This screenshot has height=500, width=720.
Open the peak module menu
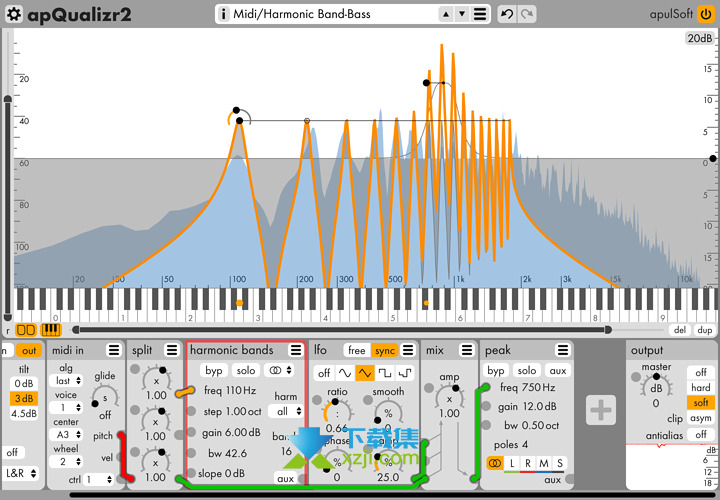click(562, 350)
